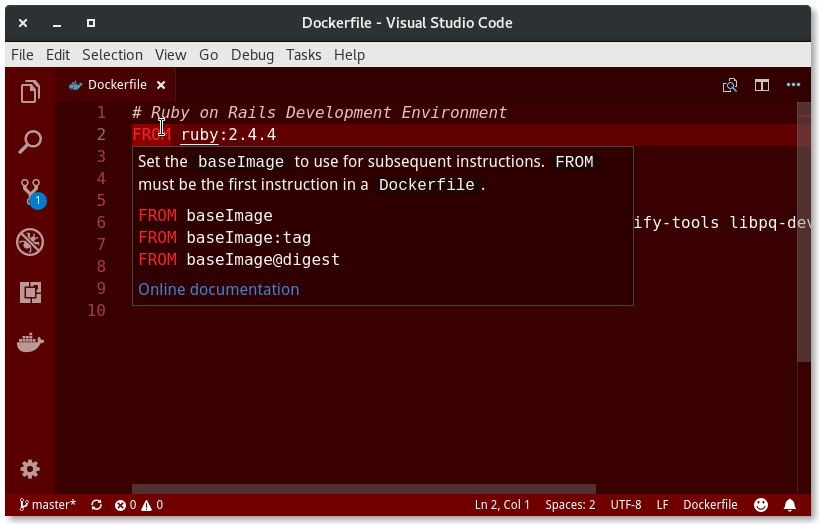Click 'FROM baseImage@digest' in hover tooltip
The width and height of the screenshot is (820, 525).
(x=239, y=260)
